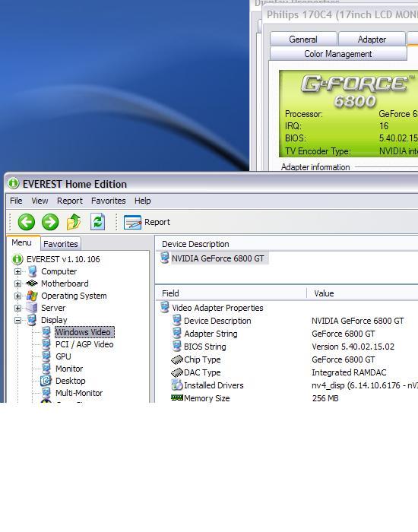The image size is (418, 532).
Task: Click the 'Integrated RAMDAC' value
Action: [x=349, y=372]
